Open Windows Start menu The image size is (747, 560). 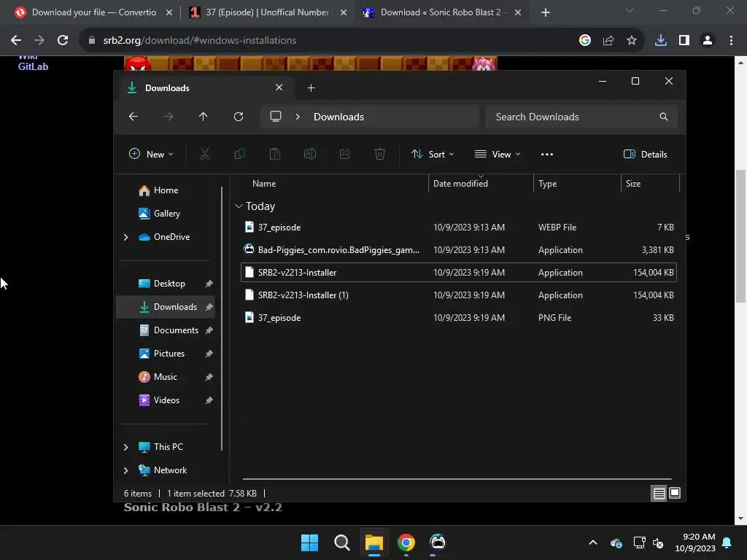[309, 542]
